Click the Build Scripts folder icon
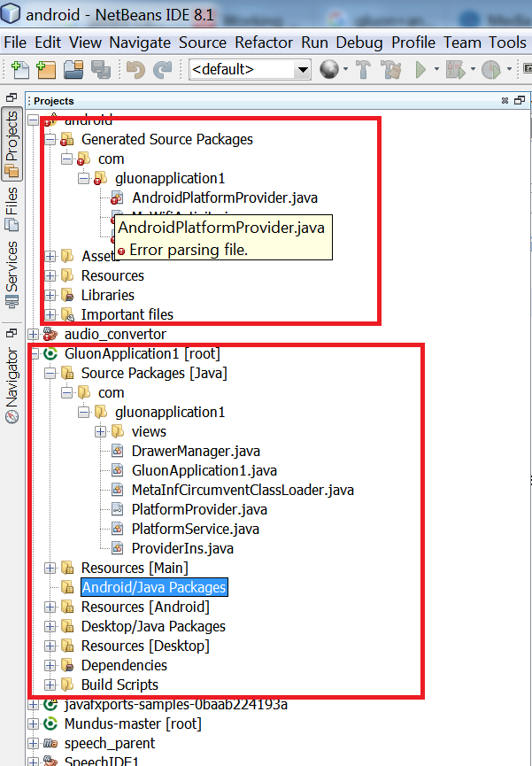 [67, 685]
